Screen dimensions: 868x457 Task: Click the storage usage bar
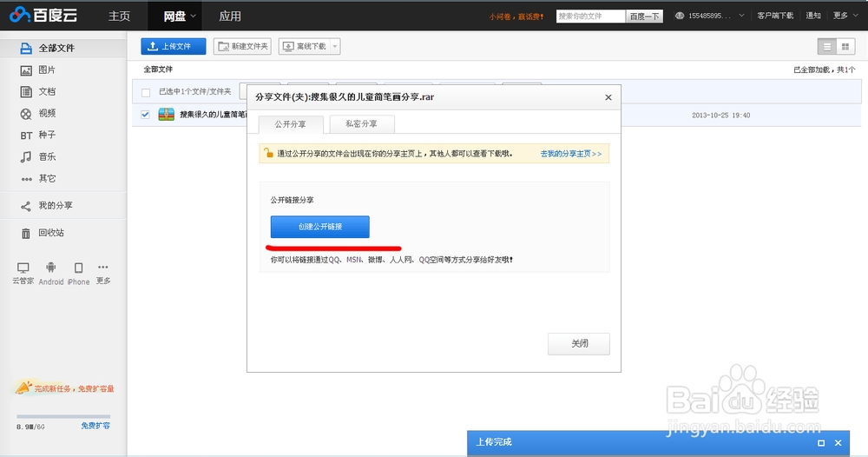point(63,416)
